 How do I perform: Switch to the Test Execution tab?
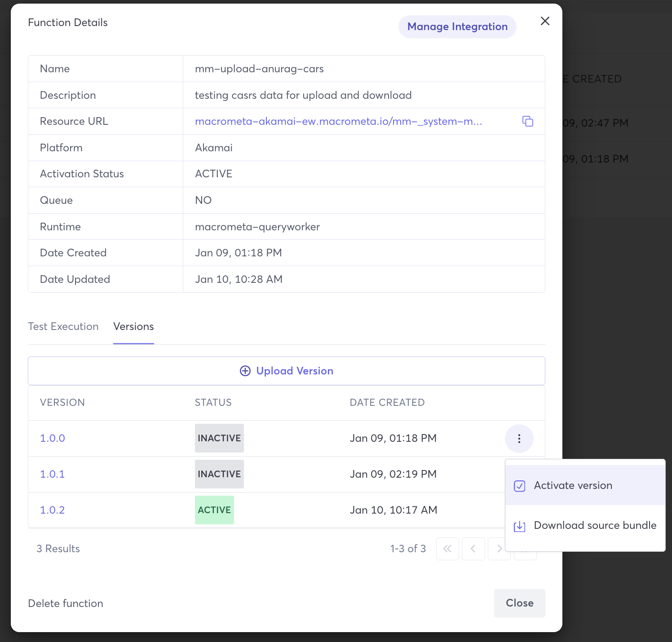tap(63, 326)
